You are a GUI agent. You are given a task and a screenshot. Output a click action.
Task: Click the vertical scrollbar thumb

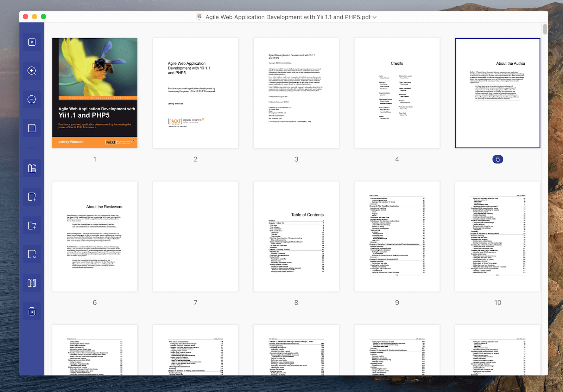click(x=545, y=29)
